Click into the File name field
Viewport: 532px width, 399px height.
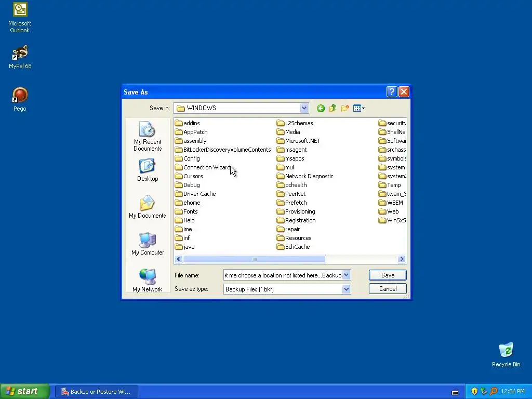(283, 275)
